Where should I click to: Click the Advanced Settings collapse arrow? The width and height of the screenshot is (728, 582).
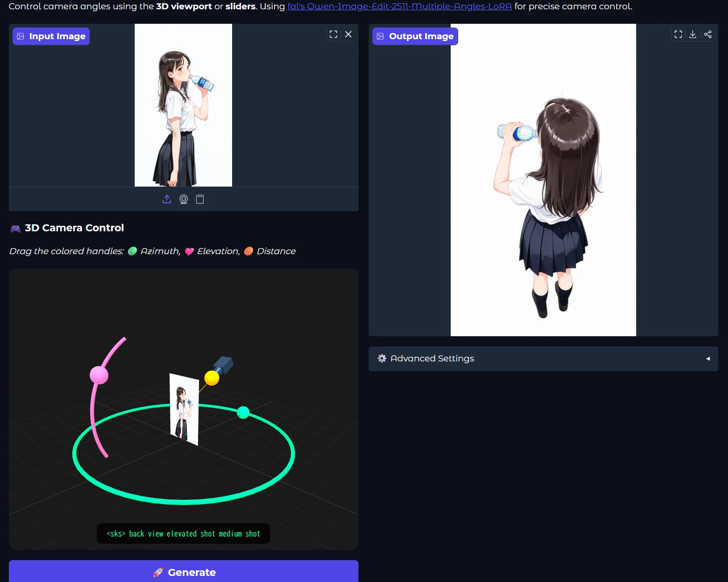[708, 359]
